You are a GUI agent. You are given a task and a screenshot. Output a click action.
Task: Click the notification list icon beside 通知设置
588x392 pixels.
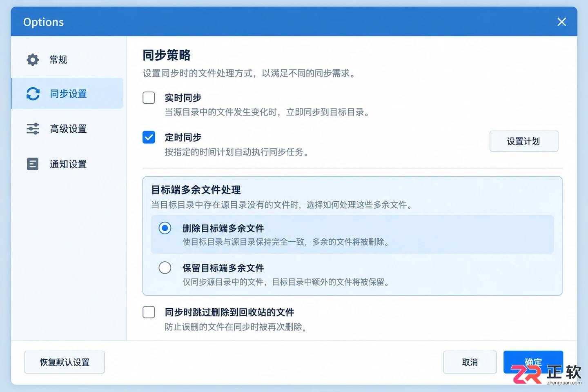33,164
